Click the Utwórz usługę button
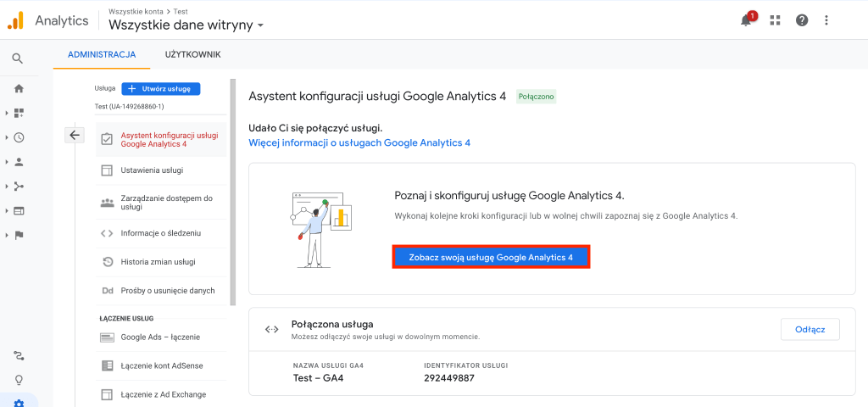The width and height of the screenshot is (868, 407). (160, 88)
